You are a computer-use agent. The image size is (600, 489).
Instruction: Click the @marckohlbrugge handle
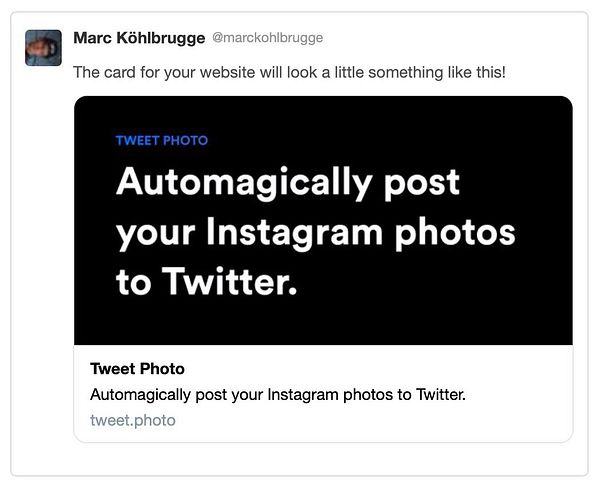[x=267, y=38]
